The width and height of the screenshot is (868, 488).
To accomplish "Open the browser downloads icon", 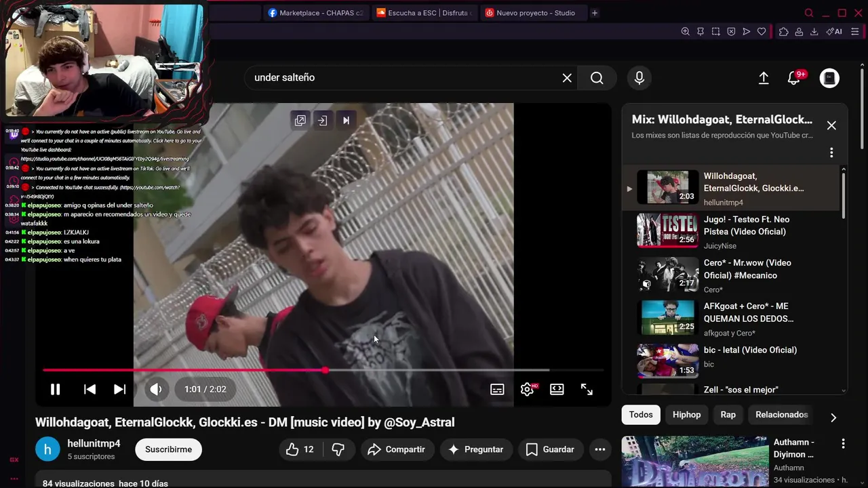I will tap(814, 32).
